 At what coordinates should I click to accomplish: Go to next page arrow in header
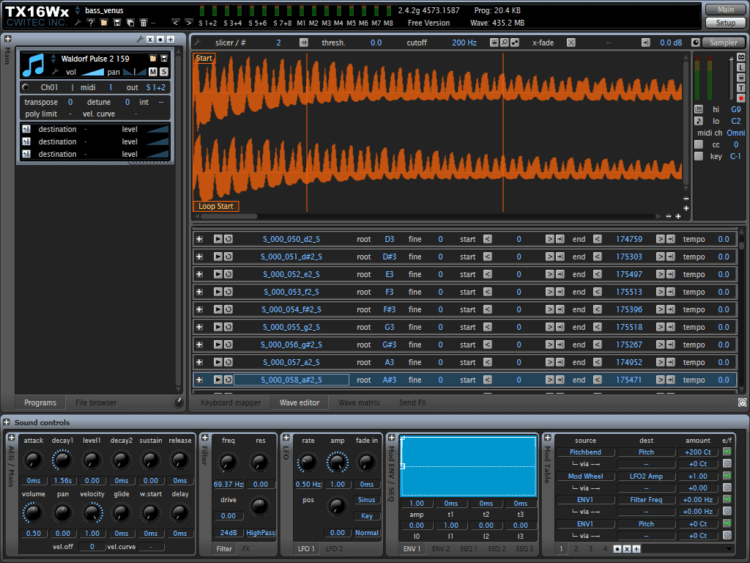pyautogui.click(x=188, y=22)
